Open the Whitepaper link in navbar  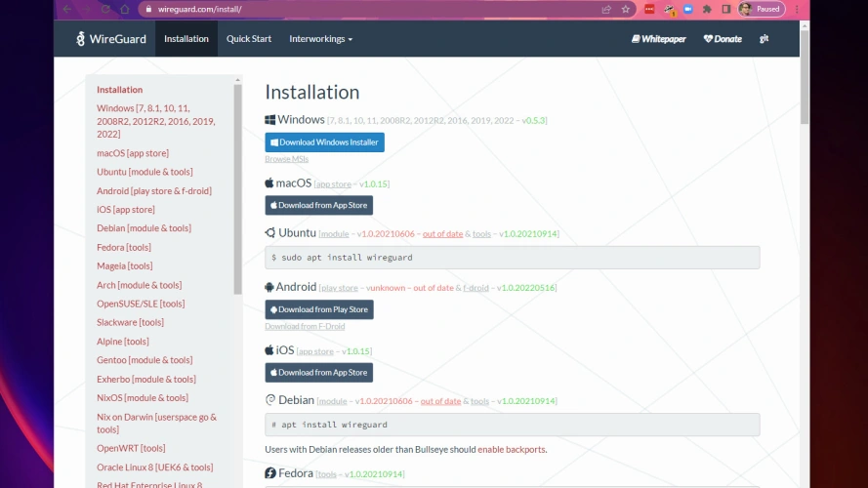pos(659,39)
